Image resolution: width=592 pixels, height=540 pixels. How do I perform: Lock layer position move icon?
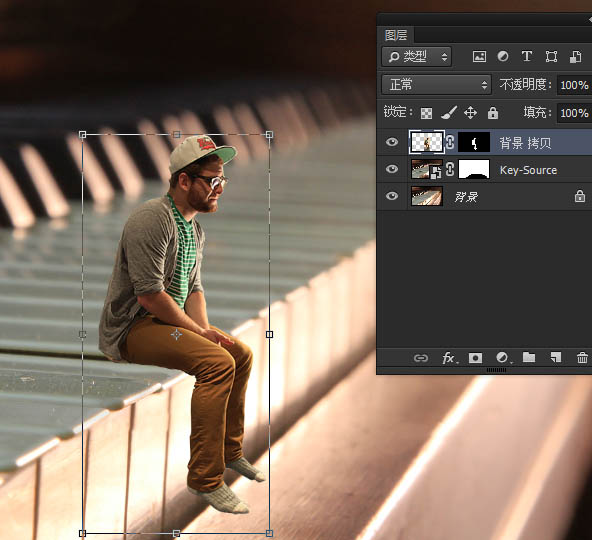470,113
